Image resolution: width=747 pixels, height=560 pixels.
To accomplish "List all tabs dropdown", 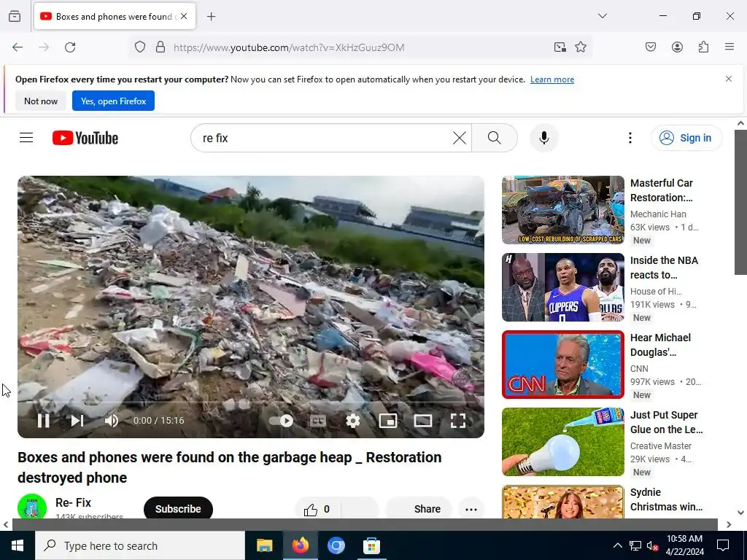I will tap(603, 16).
